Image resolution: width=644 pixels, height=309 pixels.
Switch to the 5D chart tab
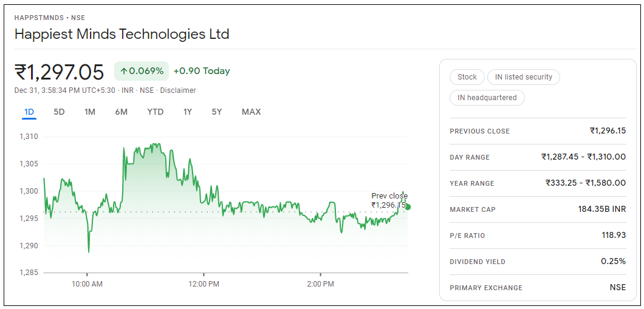(59, 112)
